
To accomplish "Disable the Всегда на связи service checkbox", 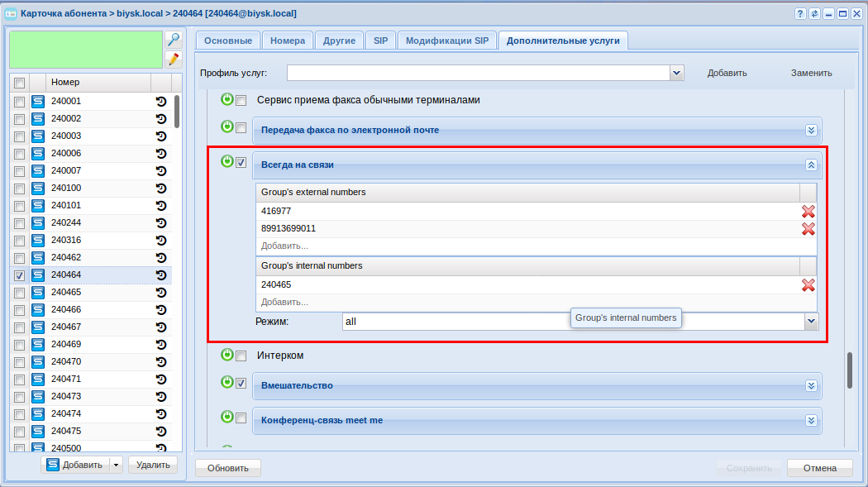I will click(241, 163).
